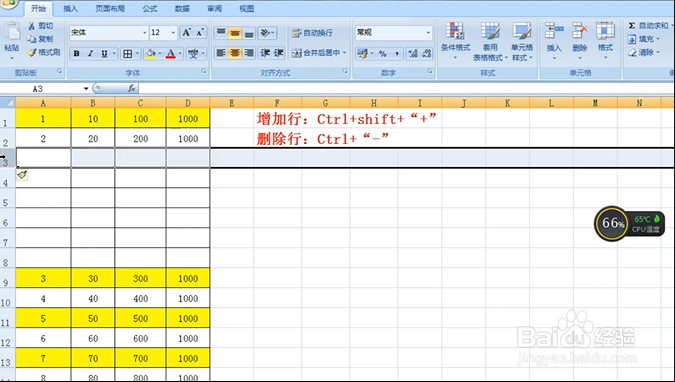Click the Paste icon in the clipboard group

click(x=12, y=32)
